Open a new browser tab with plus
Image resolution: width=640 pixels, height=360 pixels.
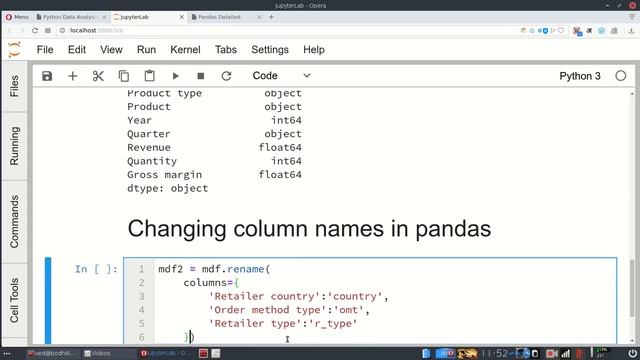pos(271,17)
